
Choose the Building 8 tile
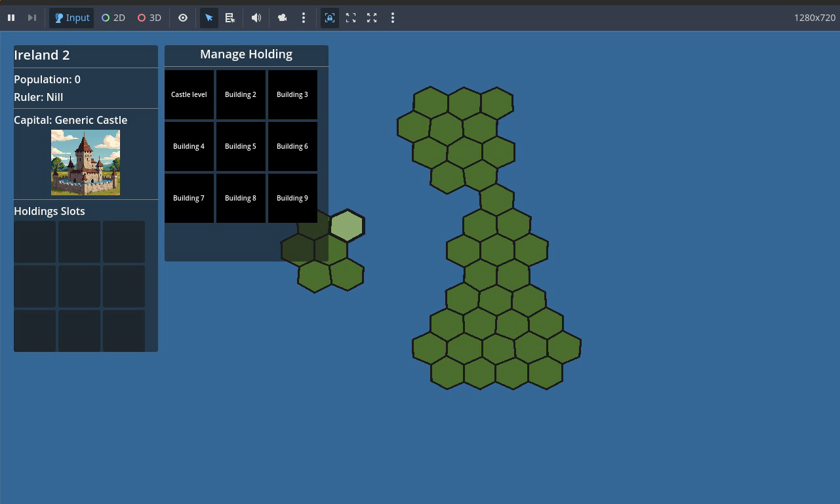click(241, 198)
